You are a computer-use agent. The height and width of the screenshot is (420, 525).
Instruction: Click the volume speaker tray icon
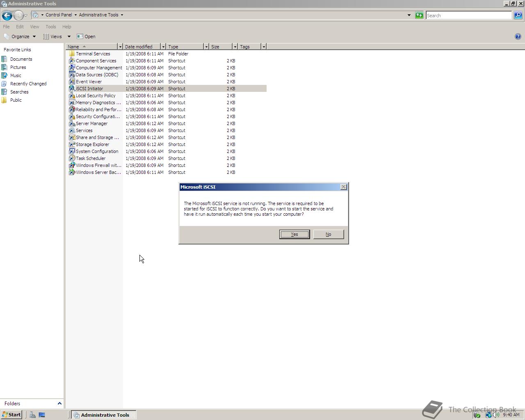pos(496,415)
